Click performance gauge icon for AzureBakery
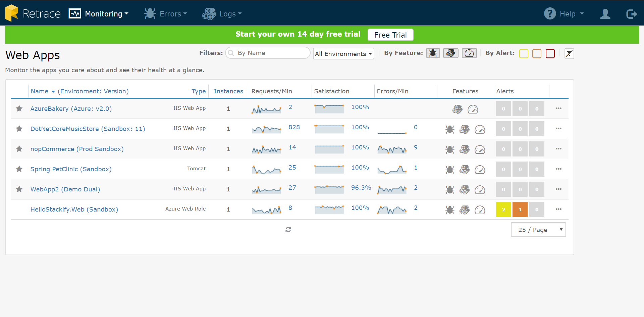 click(473, 109)
